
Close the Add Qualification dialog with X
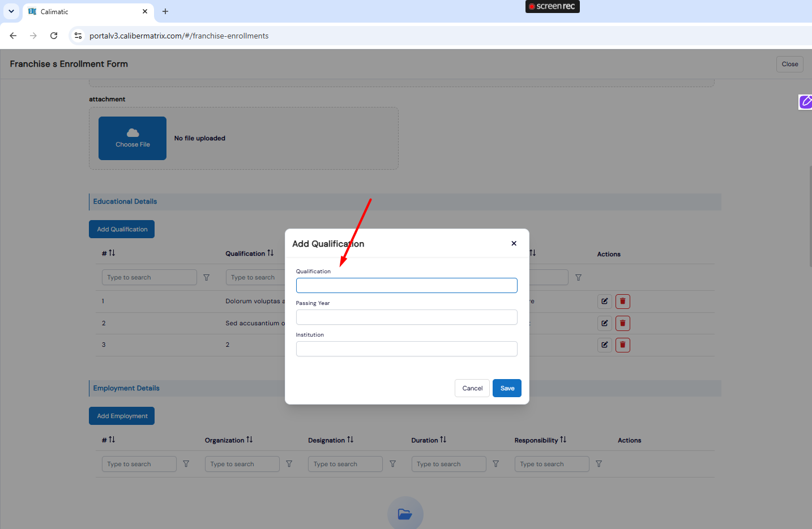pyautogui.click(x=514, y=243)
